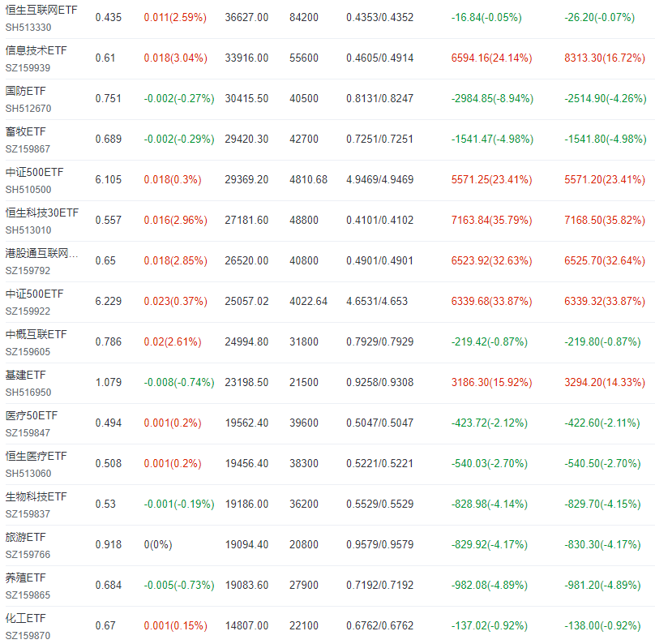Open the 畜牧ETF fund name
The image size is (655, 644).
(x=25, y=131)
